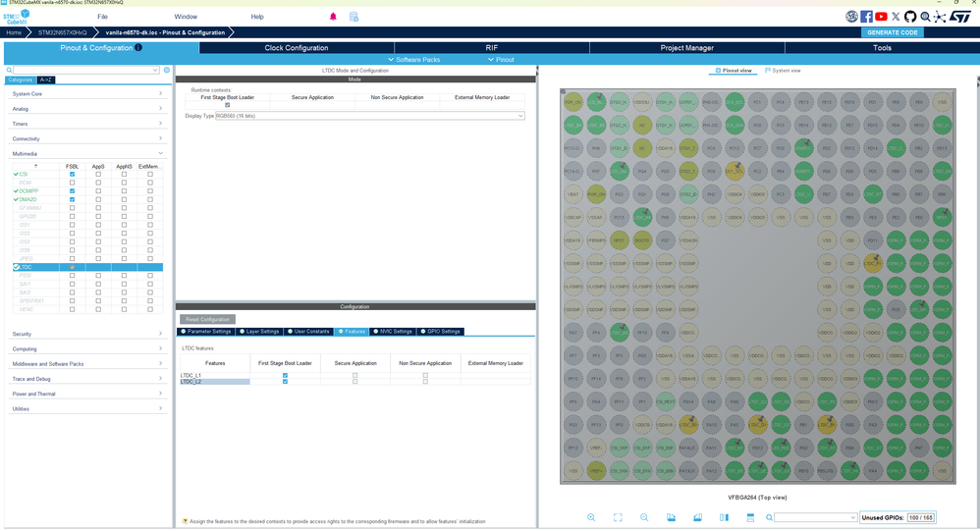The height and width of the screenshot is (531, 980).
Task: Switch to System view
Action: pyautogui.click(x=783, y=71)
